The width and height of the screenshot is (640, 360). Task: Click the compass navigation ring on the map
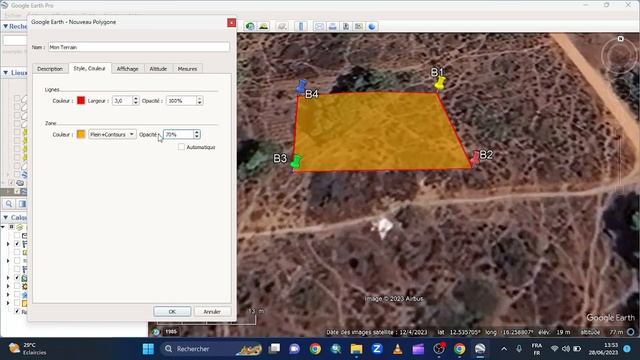(x=620, y=55)
